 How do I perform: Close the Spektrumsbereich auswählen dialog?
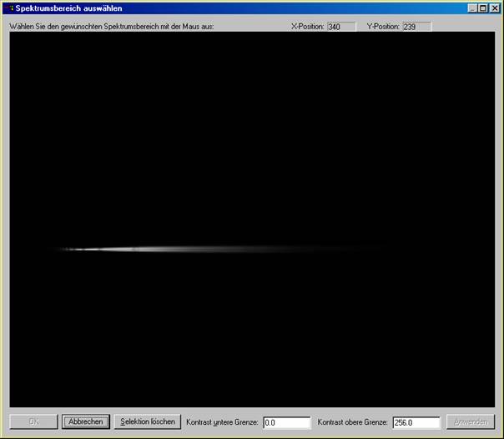tap(494, 8)
